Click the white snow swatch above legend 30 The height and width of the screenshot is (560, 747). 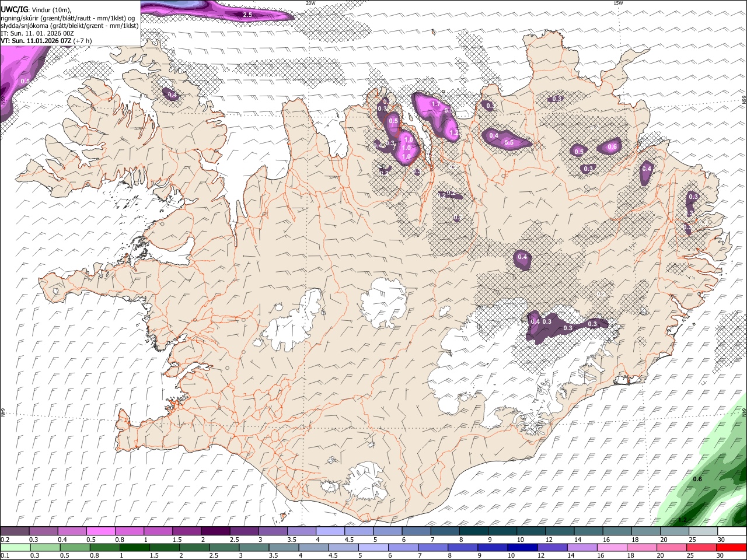click(731, 531)
